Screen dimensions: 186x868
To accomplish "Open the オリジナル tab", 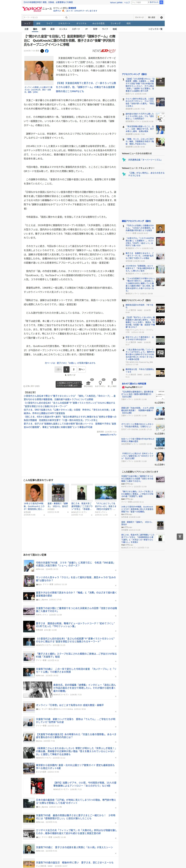I will pos(81,24).
